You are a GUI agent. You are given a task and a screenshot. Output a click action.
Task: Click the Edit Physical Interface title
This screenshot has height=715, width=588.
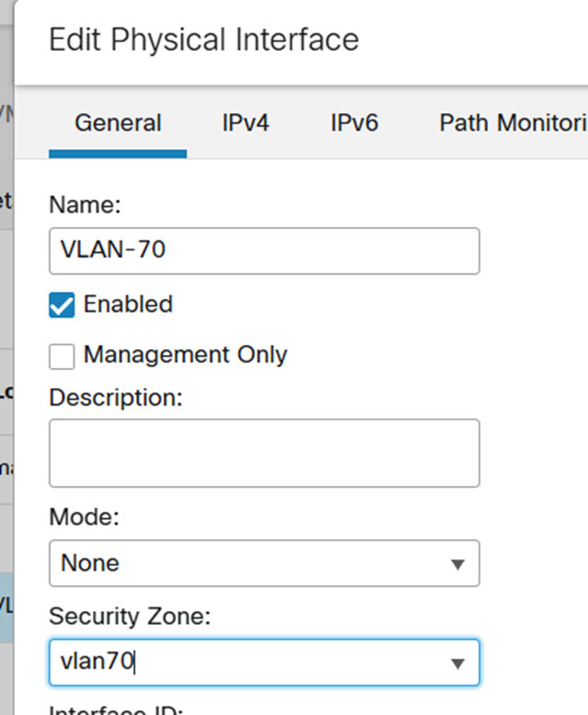(203, 40)
